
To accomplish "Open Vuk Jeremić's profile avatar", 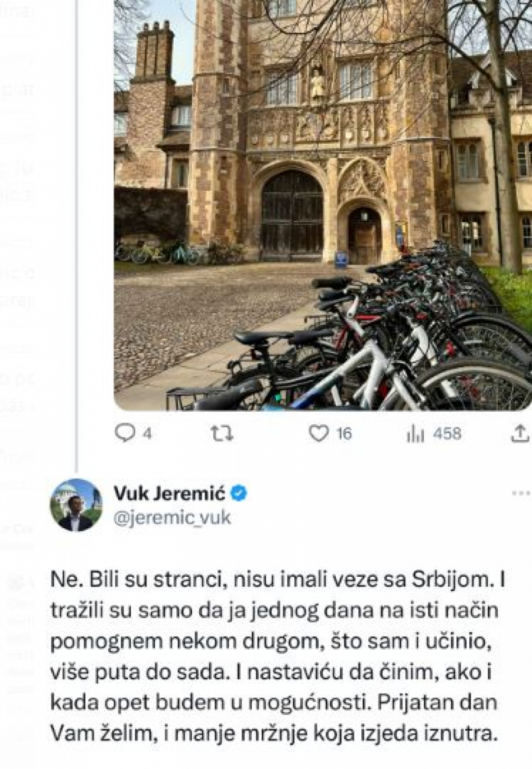I will coord(77,503).
